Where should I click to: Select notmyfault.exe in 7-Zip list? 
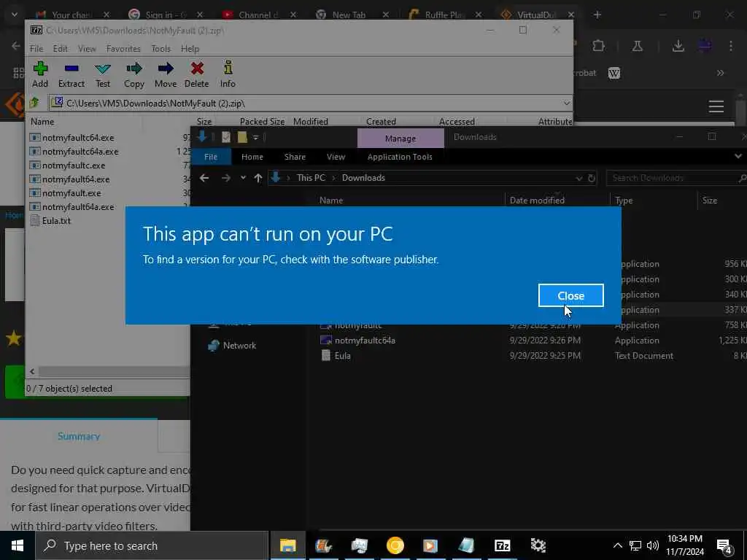71,192
